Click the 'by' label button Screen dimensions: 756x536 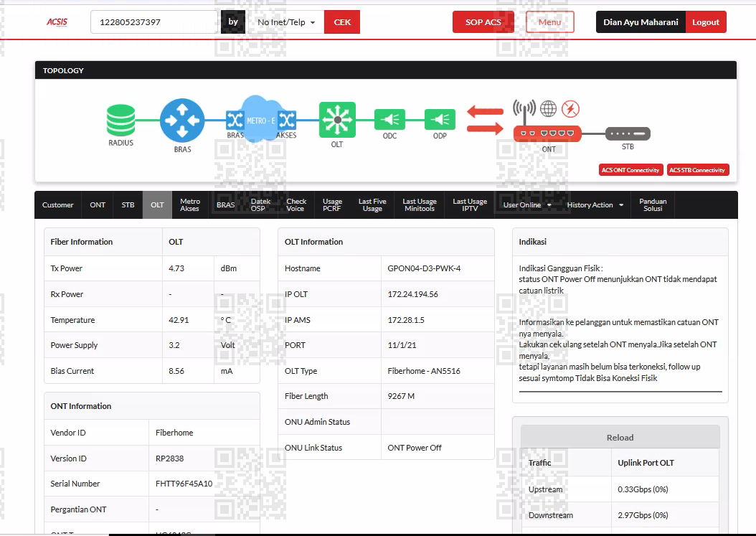tap(233, 22)
